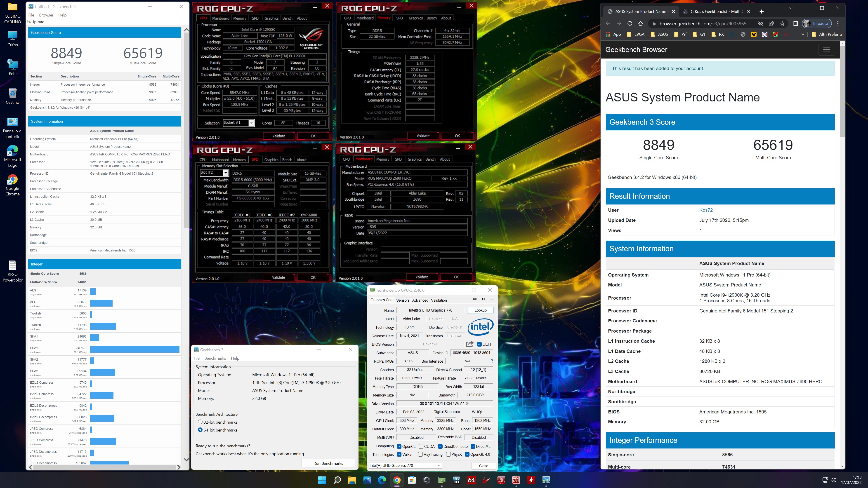The image size is (868, 488).
Task: Switch to the Sensors tab in GPU-Z
Action: [x=403, y=300]
